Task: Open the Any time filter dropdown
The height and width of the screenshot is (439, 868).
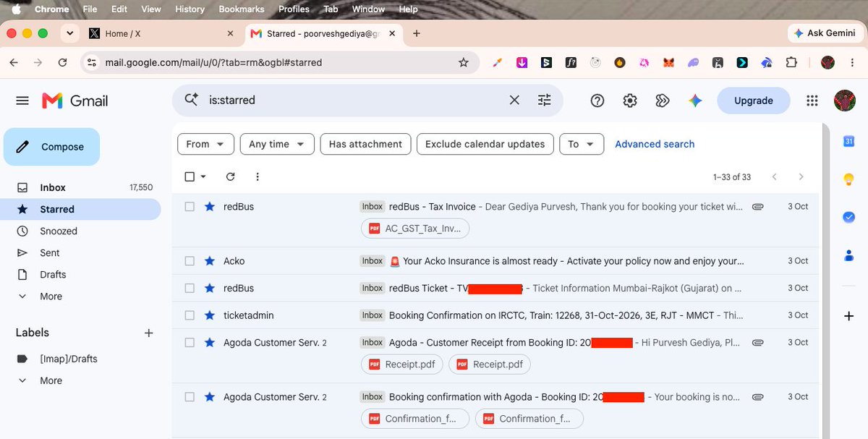Action: 277,144
